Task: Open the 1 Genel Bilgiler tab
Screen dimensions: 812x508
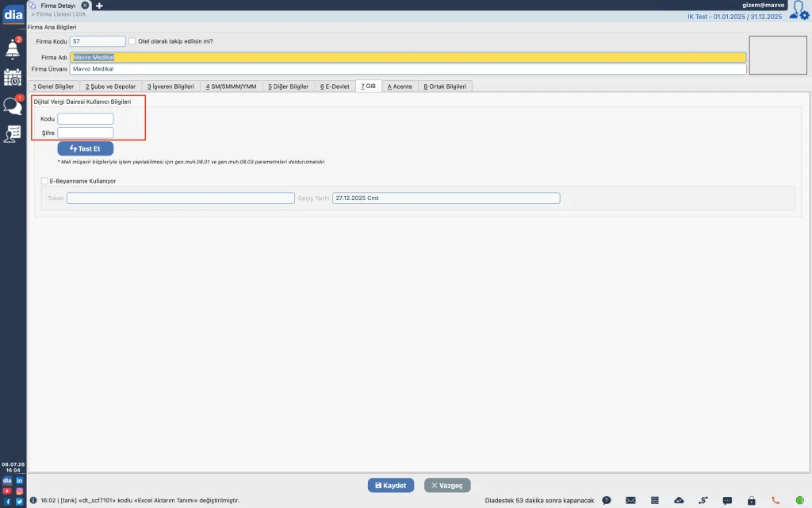Action: (53, 87)
